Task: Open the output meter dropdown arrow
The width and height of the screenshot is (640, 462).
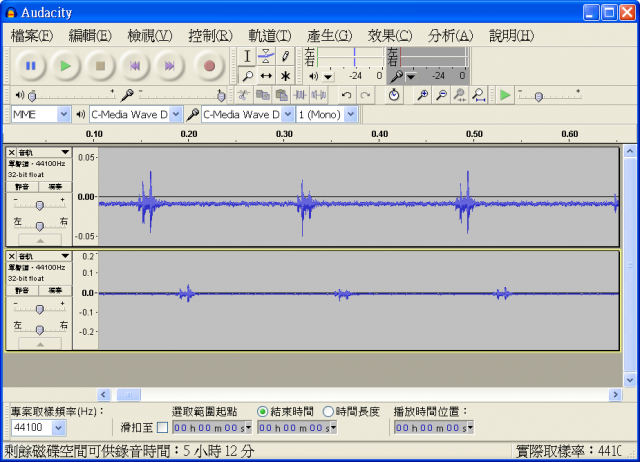Action: click(x=328, y=77)
